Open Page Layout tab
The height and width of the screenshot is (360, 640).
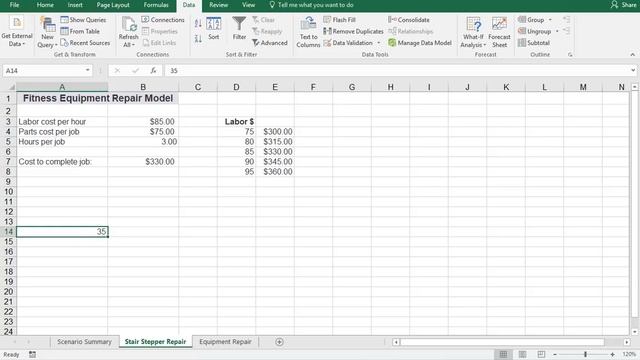tap(113, 5)
